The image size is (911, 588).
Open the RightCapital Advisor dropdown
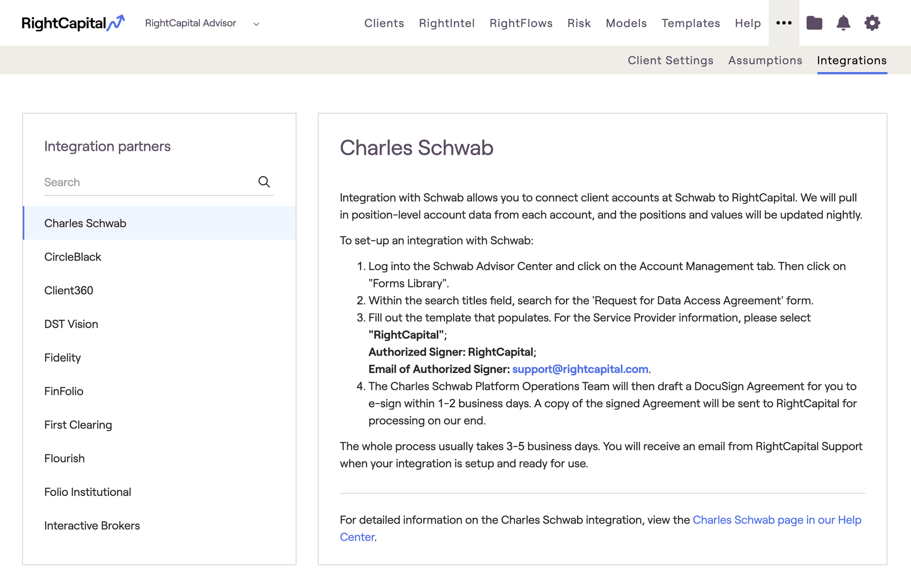click(x=202, y=23)
